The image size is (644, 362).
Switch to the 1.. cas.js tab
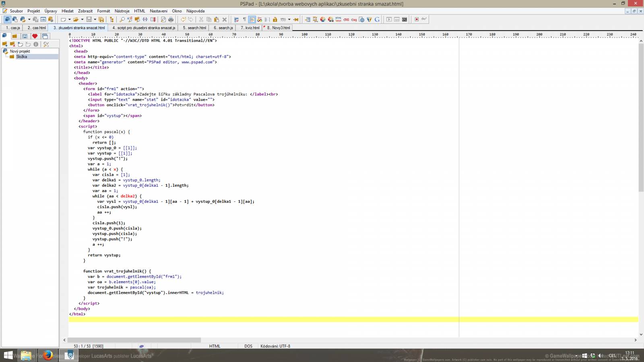click(12, 28)
